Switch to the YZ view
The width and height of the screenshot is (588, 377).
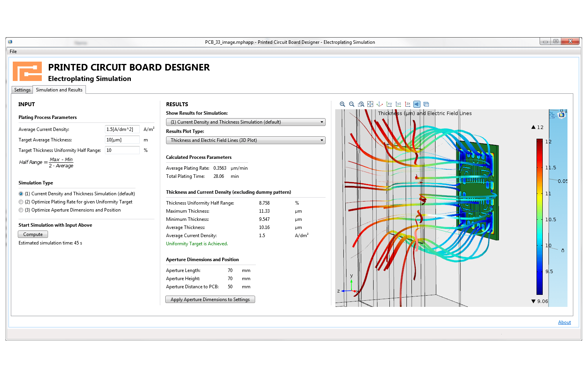398,104
